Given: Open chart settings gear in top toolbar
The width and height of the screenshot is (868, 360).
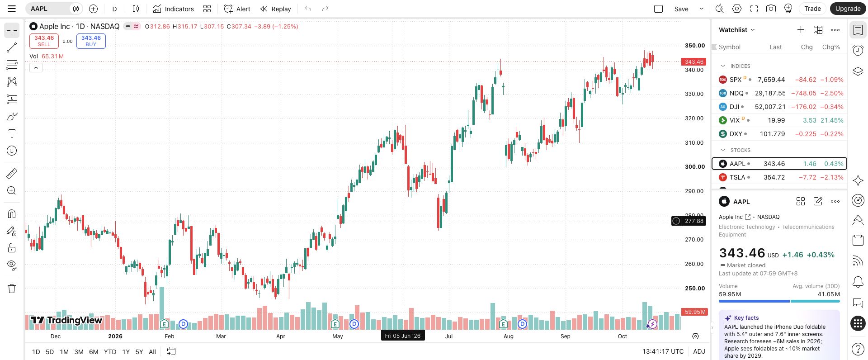Looking at the screenshot, I should [737, 9].
